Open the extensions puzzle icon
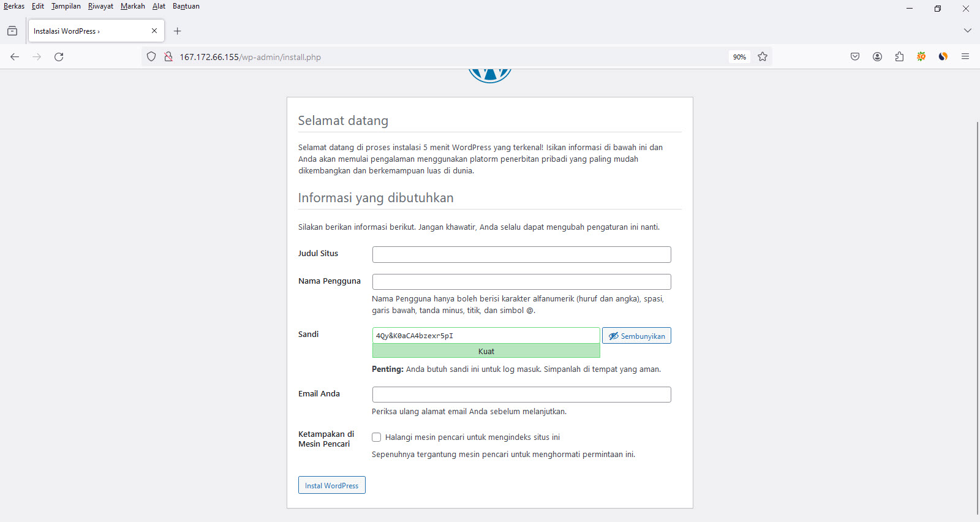Viewport: 980px width, 522px height. [899, 57]
